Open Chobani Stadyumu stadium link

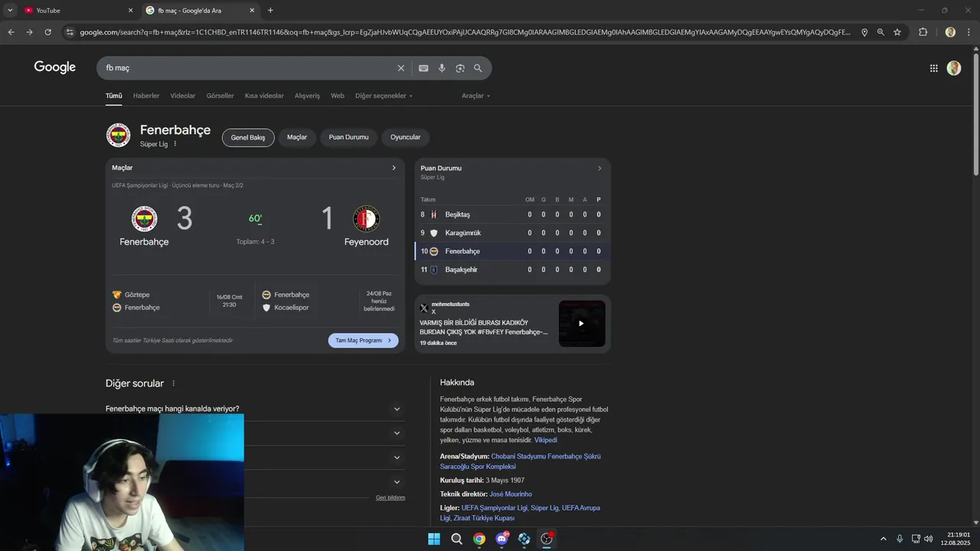pos(521,461)
